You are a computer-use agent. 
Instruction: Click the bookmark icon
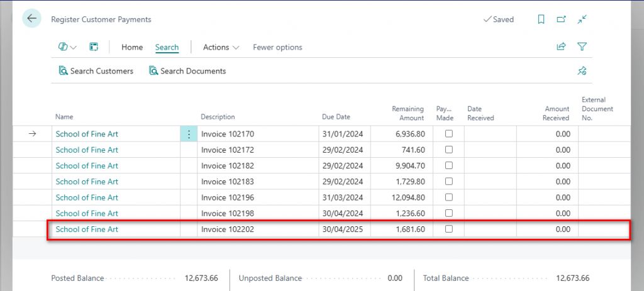pyautogui.click(x=541, y=19)
